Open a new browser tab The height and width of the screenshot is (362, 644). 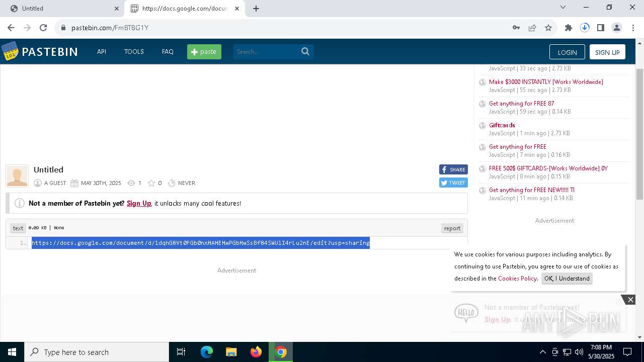256,9
